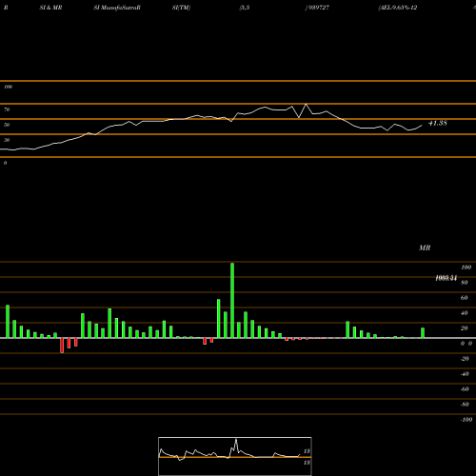The image size is (476, 476).
Task: Click the spike peak in the mini overview chart
Action: click(x=236, y=440)
